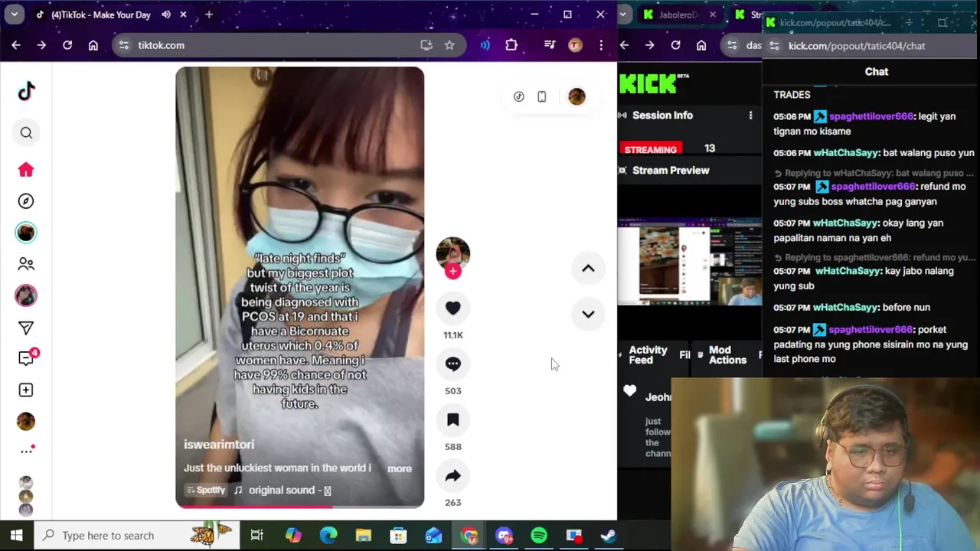Screen dimensions: 980x551
Task: Open tab search dropdown in TikTok window
Action: coord(15,15)
